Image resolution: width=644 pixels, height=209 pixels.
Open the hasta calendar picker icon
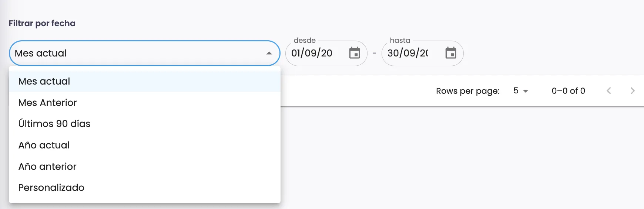pos(450,53)
